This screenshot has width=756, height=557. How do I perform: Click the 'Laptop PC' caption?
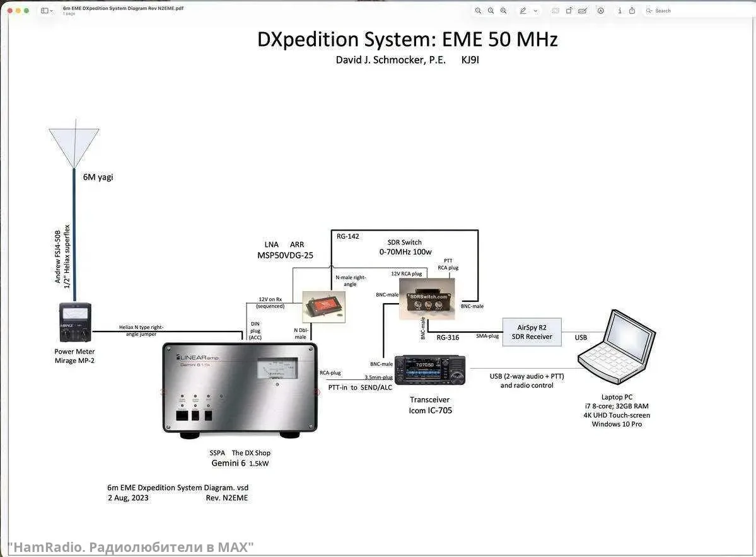617,397
